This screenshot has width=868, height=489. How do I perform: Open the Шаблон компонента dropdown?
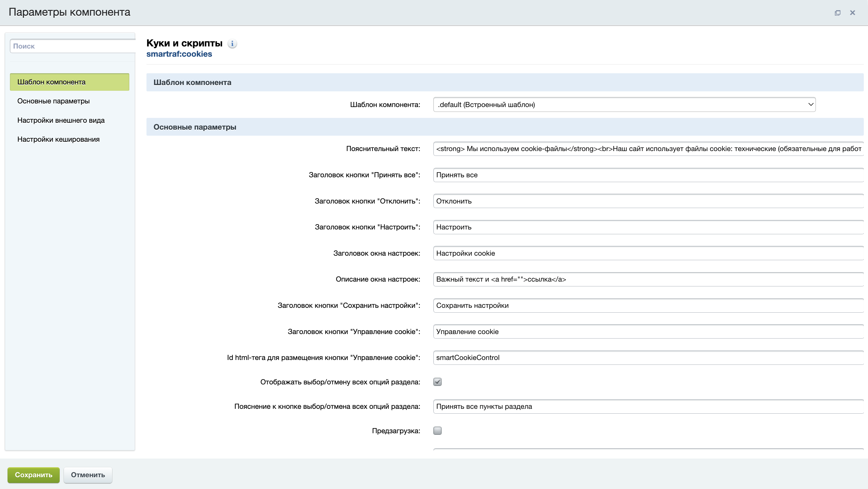tap(624, 105)
